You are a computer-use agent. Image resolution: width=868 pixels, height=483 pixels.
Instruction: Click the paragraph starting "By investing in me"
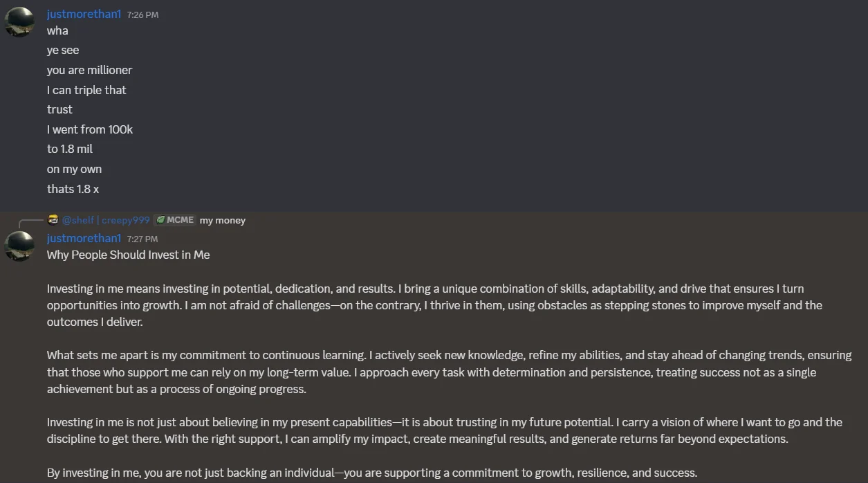[x=372, y=473]
